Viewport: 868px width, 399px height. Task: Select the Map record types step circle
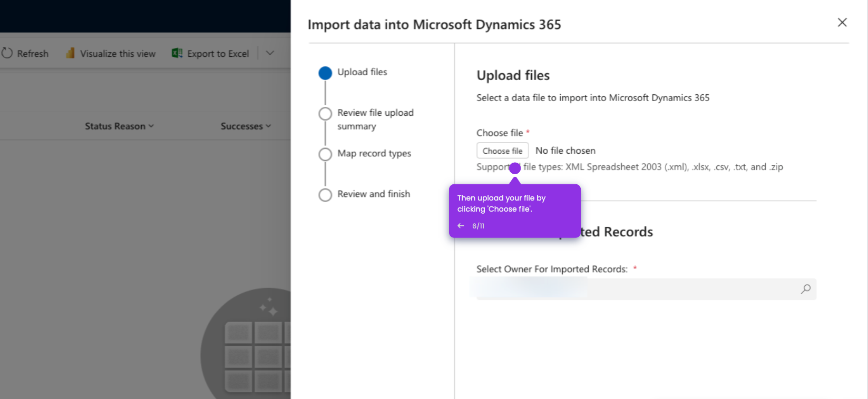pos(325,154)
